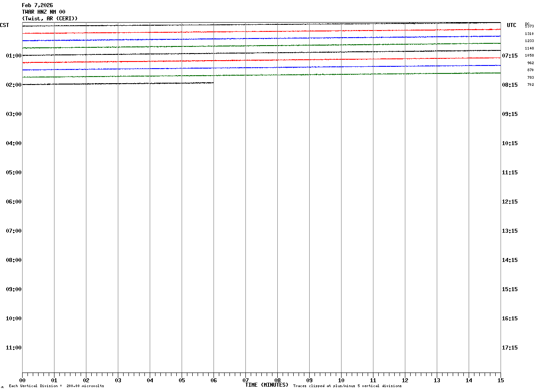536x392 pixels.
Task: Click minute label 15 on bottom axis
Action: 501,380
